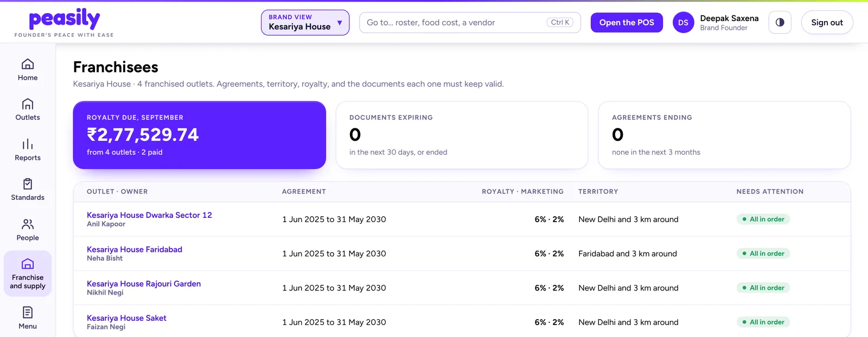Click 'All in order' badge for Rajouri Garden
Viewport: 868px width, 337px height.
click(763, 288)
